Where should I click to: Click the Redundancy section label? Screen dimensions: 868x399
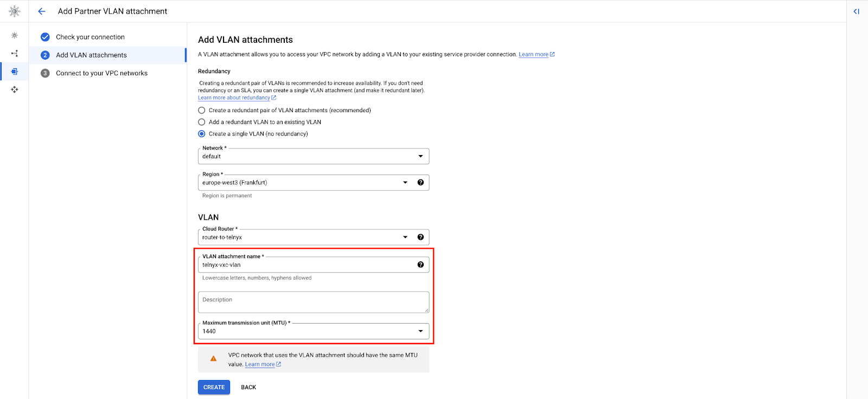pos(214,71)
